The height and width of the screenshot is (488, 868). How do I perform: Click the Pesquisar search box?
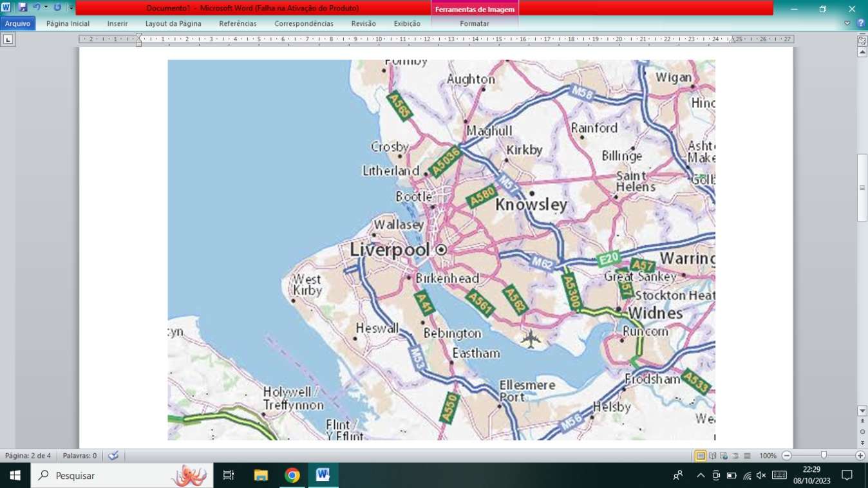click(x=122, y=476)
